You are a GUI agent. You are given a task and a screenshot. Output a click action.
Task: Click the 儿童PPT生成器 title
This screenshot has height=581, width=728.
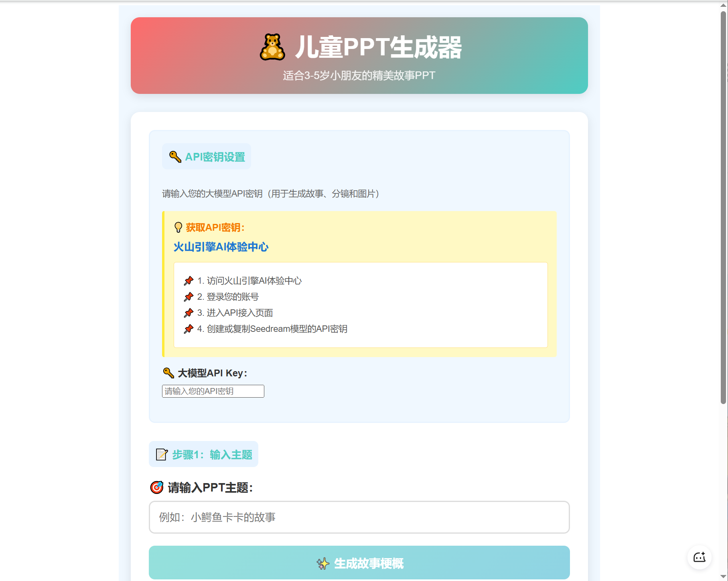(378, 47)
